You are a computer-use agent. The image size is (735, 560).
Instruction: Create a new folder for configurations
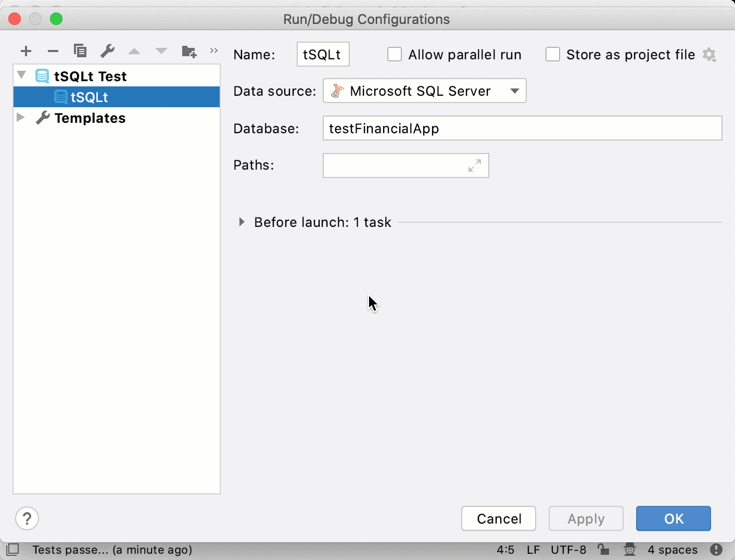(188, 50)
